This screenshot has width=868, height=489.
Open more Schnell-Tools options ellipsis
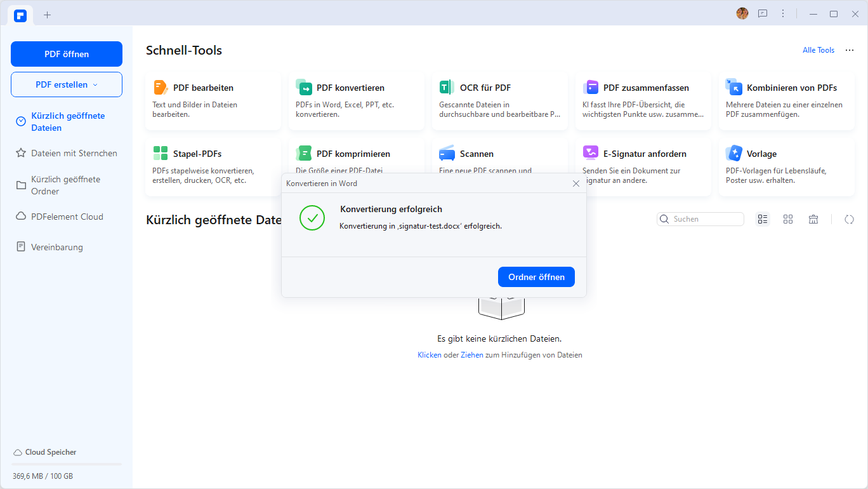pos(850,50)
